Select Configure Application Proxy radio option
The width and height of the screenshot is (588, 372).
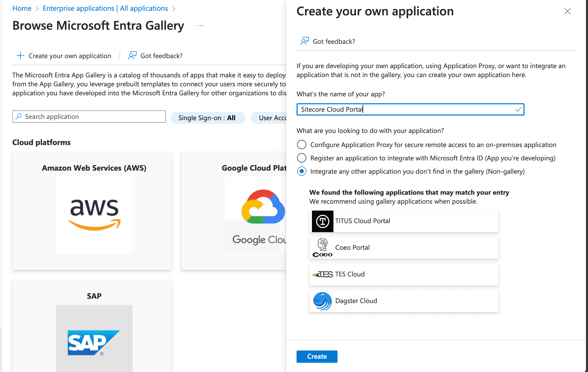(301, 144)
